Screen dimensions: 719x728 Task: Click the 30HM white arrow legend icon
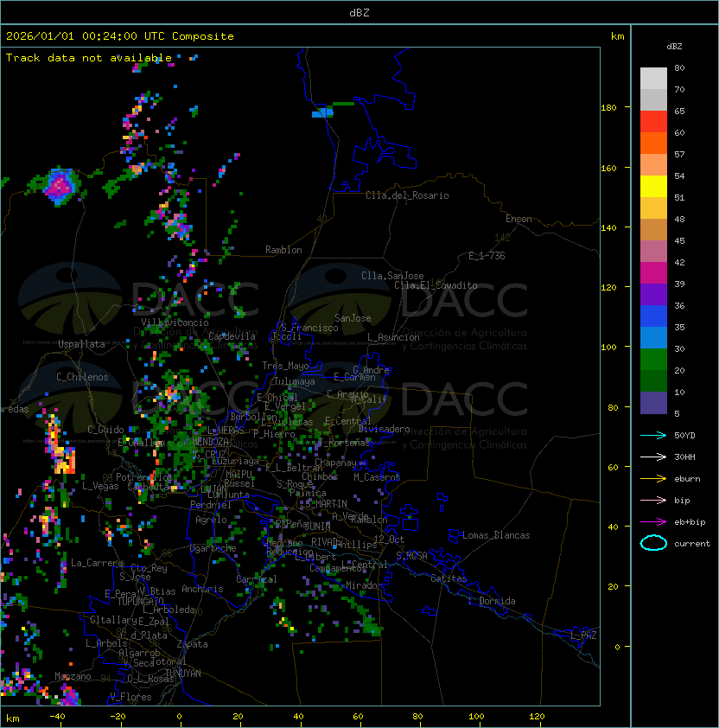pyautogui.click(x=653, y=457)
